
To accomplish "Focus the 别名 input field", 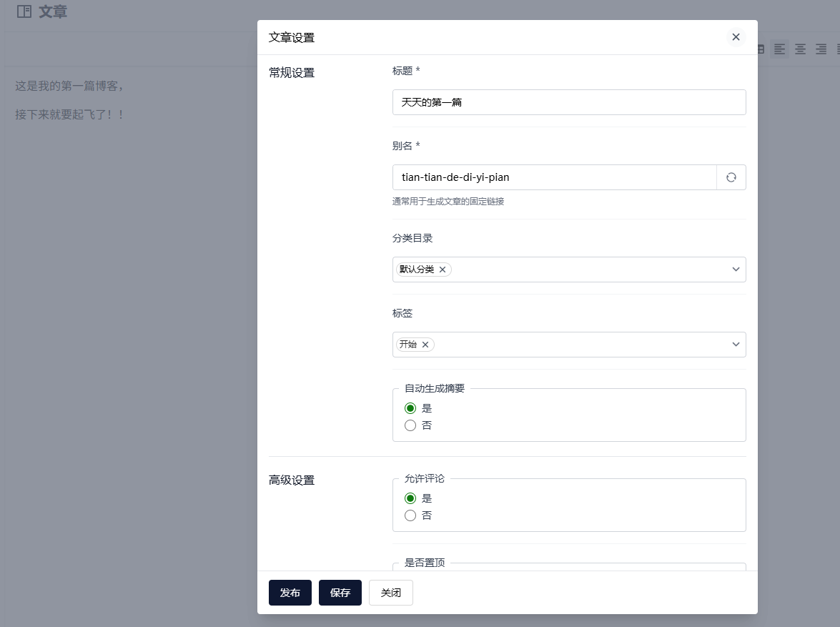I will pos(555,177).
